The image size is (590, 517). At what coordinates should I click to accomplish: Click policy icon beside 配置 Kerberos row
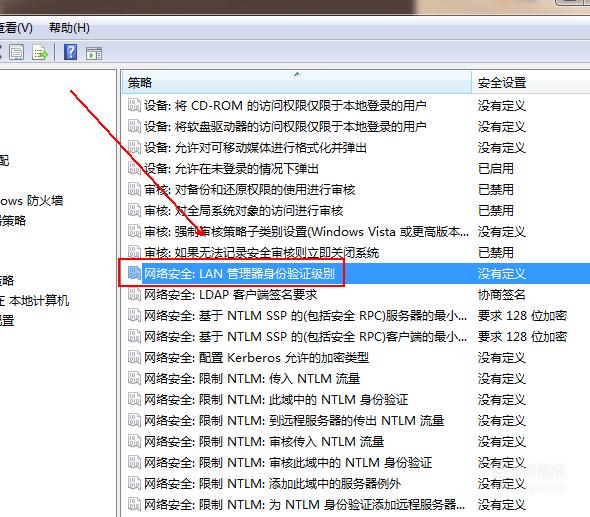point(134,357)
